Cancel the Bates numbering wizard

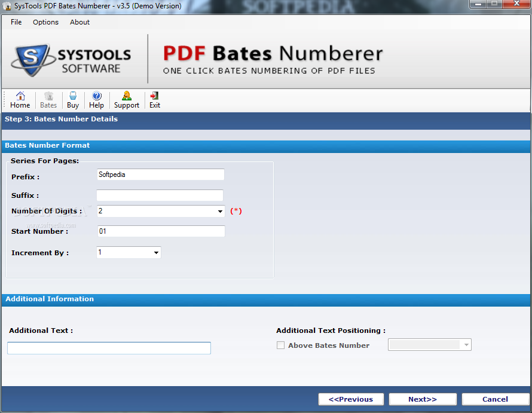click(x=495, y=399)
